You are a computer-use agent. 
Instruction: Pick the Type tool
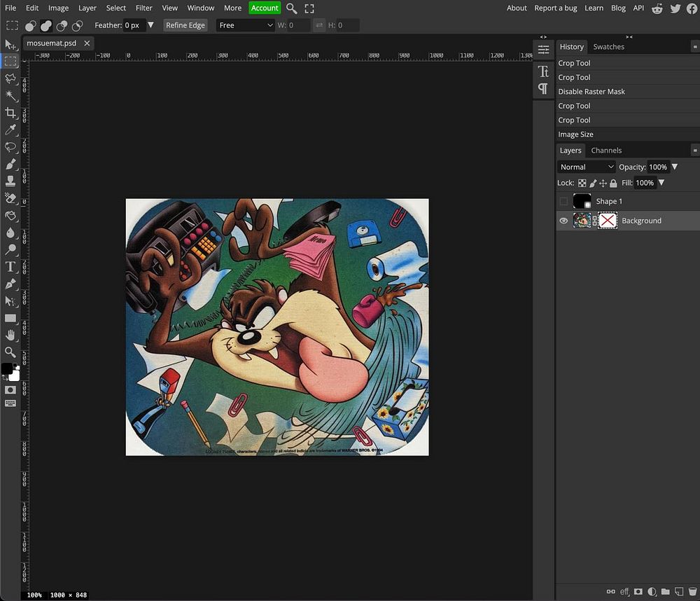10,267
